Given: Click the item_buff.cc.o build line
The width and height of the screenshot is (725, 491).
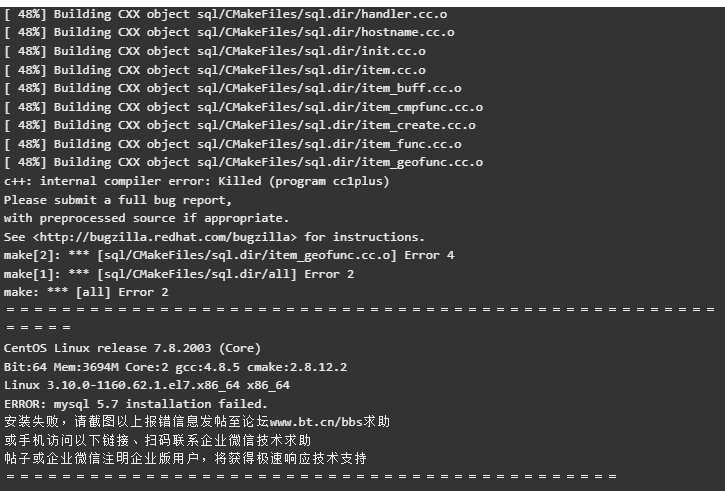Looking at the screenshot, I should tap(233, 88).
